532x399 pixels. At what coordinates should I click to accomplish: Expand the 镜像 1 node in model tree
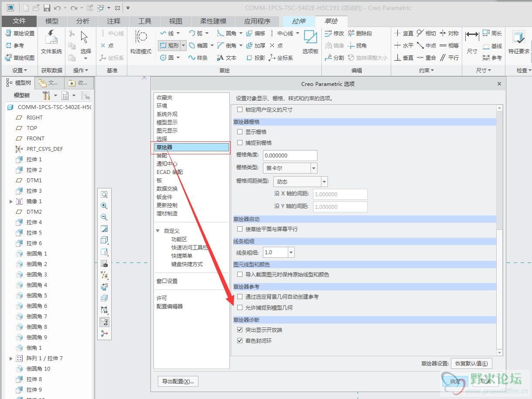click(x=11, y=201)
